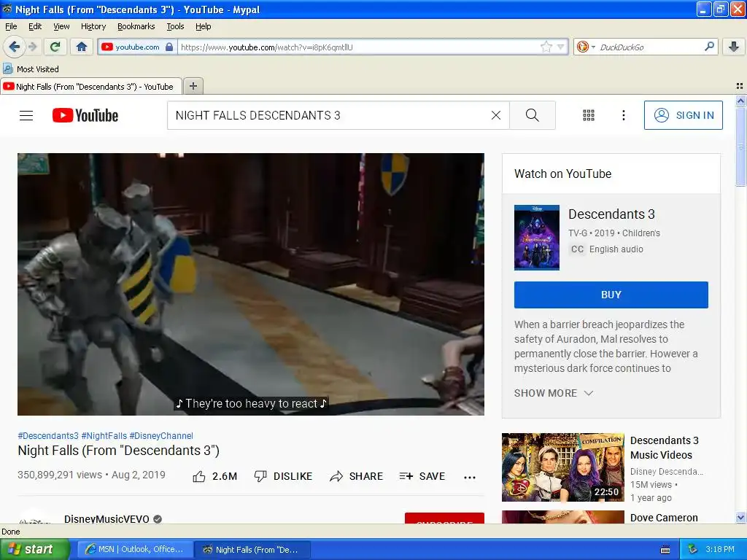
Task: Open the File menu
Action: (11, 27)
